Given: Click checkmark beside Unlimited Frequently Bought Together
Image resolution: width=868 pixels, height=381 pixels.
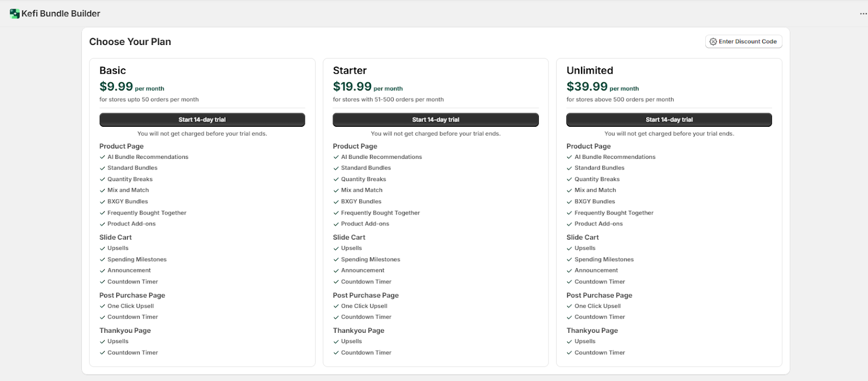Looking at the screenshot, I should [x=570, y=213].
